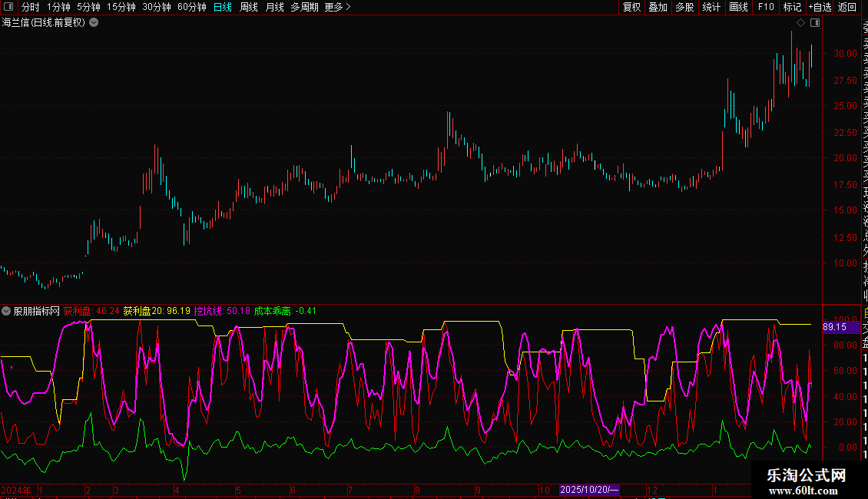Select the 30分钟 period
This screenshot has width=868, height=499.
157,7
